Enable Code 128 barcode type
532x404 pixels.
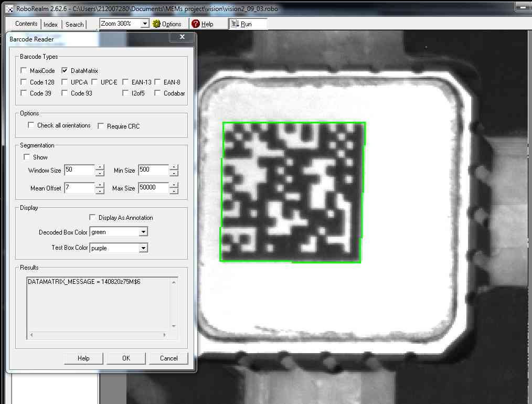pyautogui.click(x=24, y=82)
